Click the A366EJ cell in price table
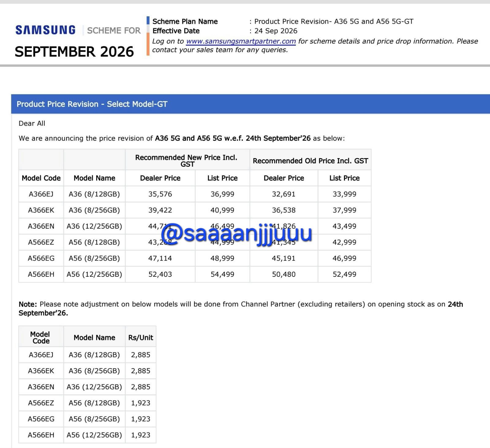Image resolution: width=490 pixels, height=448 pixels. pos(41,194)
